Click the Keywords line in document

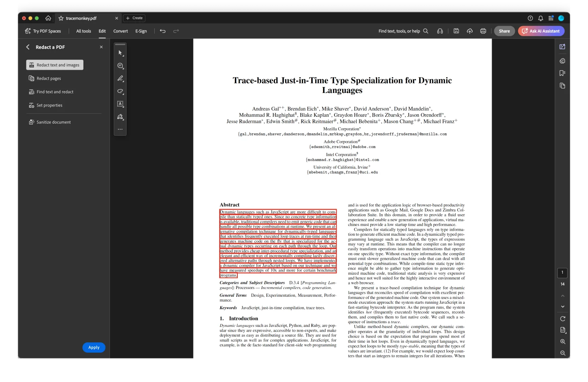[x=272, y=308]
